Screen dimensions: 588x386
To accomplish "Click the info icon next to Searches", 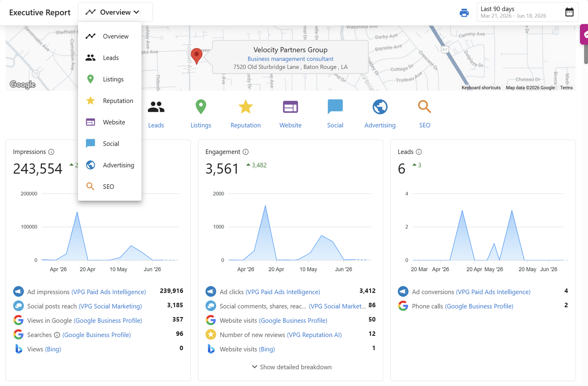I will 57,335.
